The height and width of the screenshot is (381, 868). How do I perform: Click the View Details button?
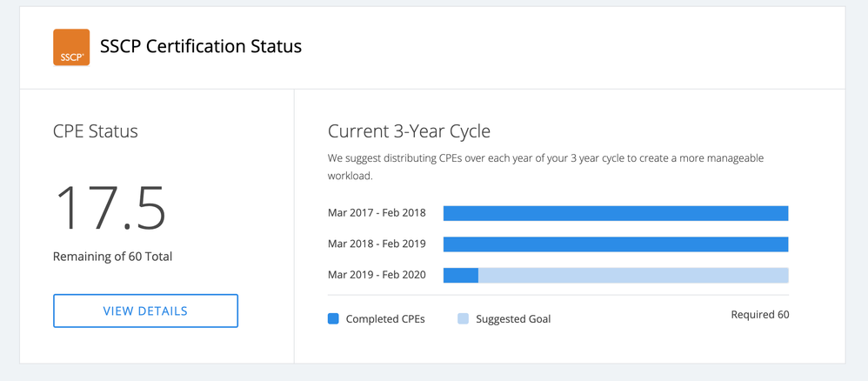pos(145,311)
